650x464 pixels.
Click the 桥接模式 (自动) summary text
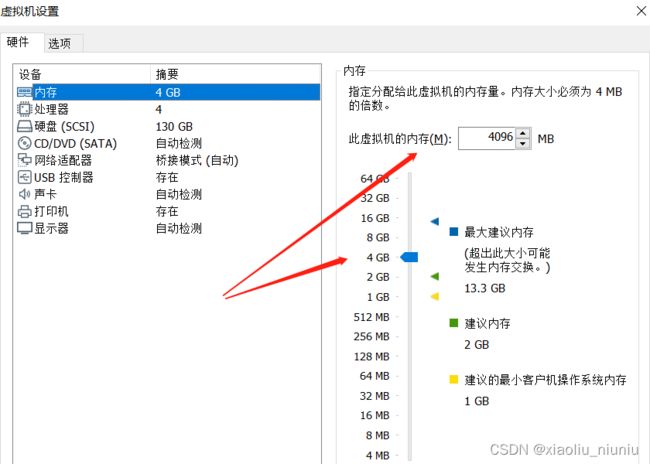tap(197, 160)
